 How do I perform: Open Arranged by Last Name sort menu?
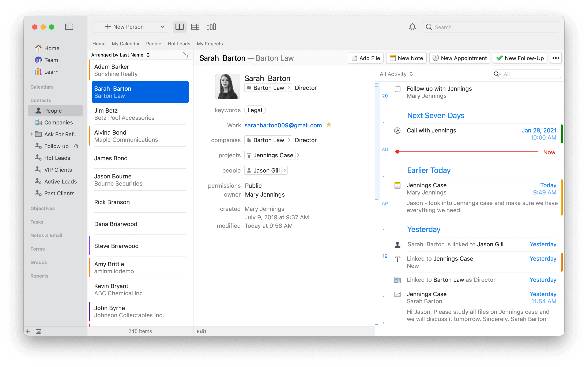tap(120, 55)
